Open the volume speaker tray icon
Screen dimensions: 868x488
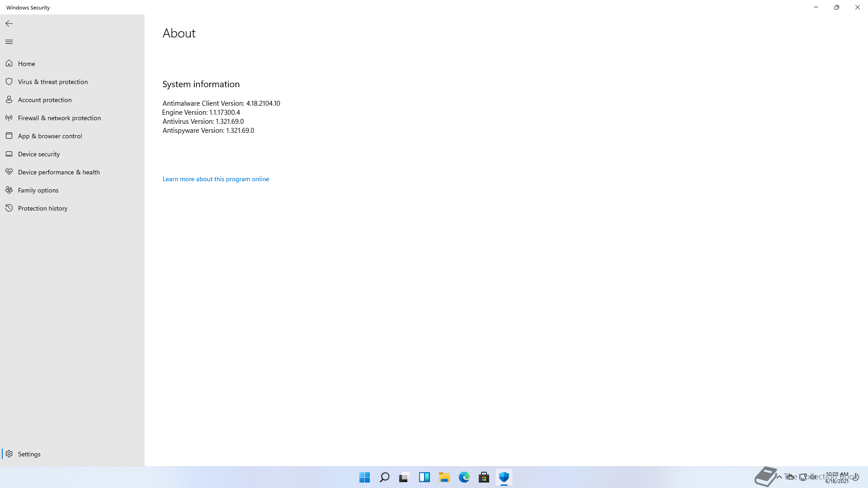[x=813, y=477]
